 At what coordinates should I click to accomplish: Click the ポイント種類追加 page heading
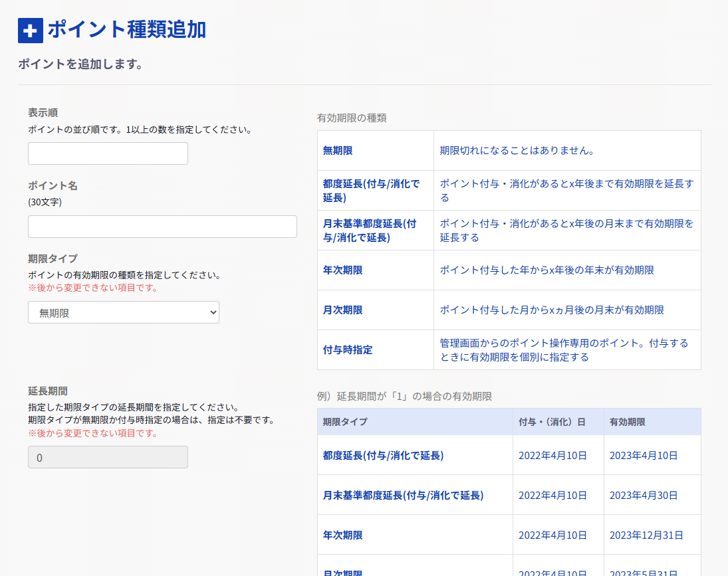click(127, 30)
